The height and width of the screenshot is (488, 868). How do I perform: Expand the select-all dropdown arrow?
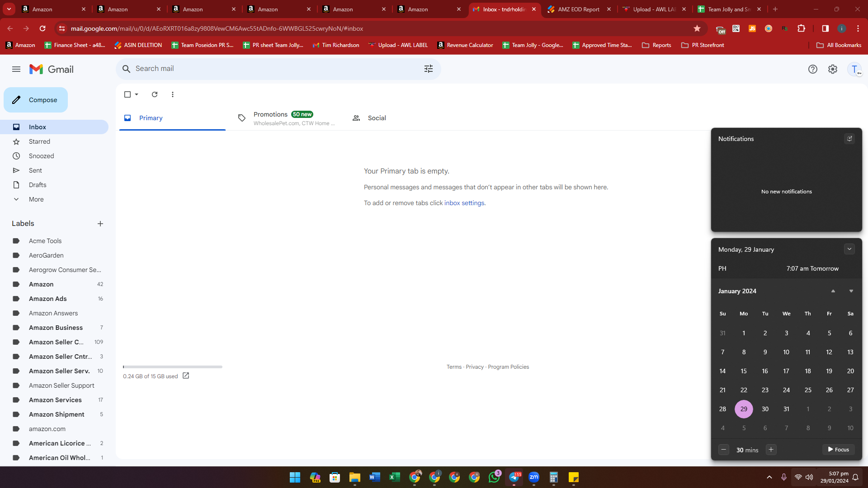(137, 94)
